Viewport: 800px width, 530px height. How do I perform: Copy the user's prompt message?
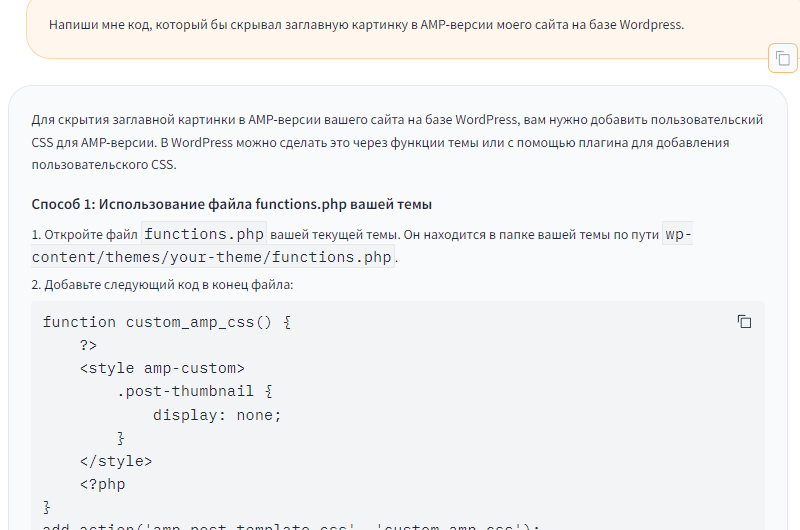pyautogui.click(x=782, y=59)
